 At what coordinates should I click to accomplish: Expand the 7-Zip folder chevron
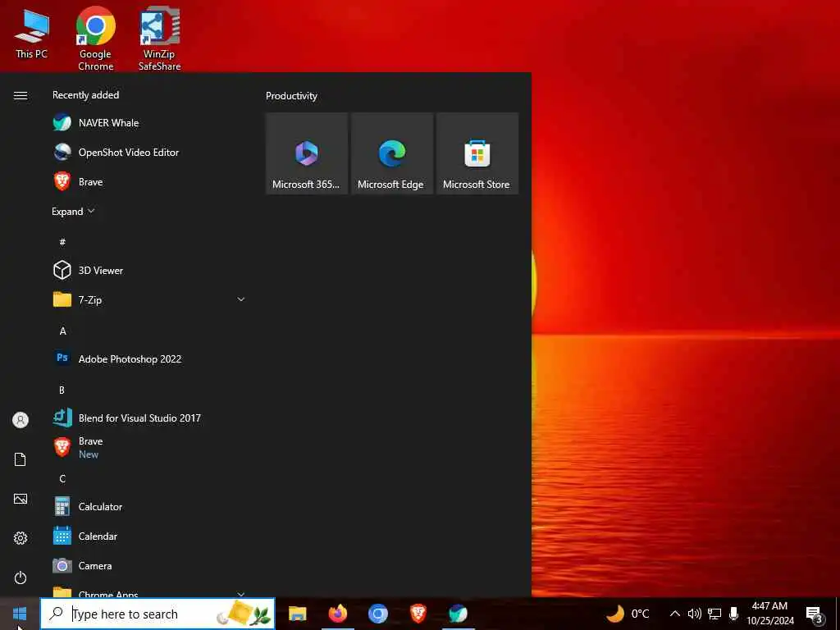[x=241, y=299]
